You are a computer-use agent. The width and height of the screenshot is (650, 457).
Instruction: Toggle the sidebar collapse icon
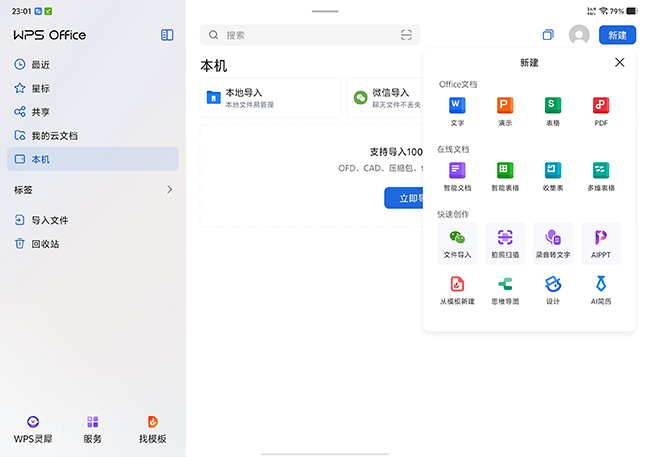[167, 35]
